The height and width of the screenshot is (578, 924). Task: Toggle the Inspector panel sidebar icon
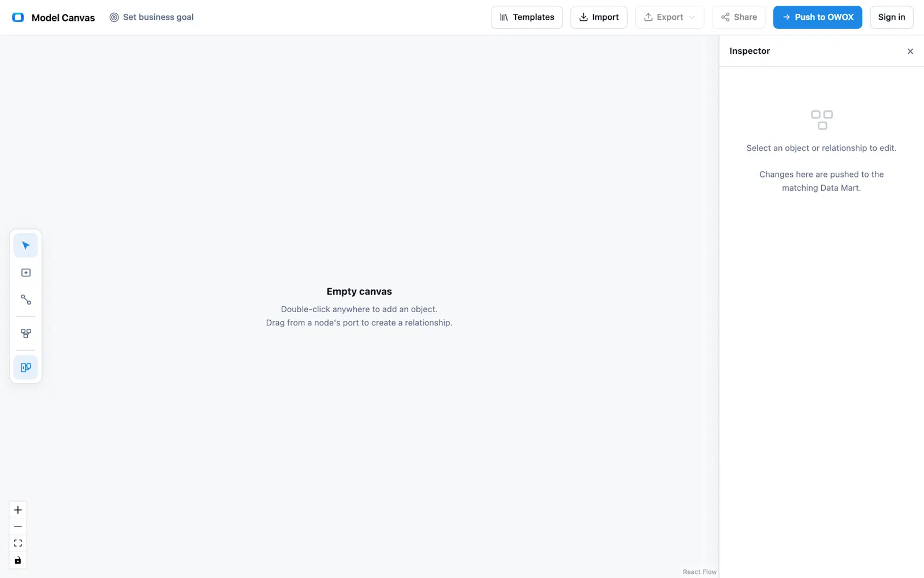25,368
